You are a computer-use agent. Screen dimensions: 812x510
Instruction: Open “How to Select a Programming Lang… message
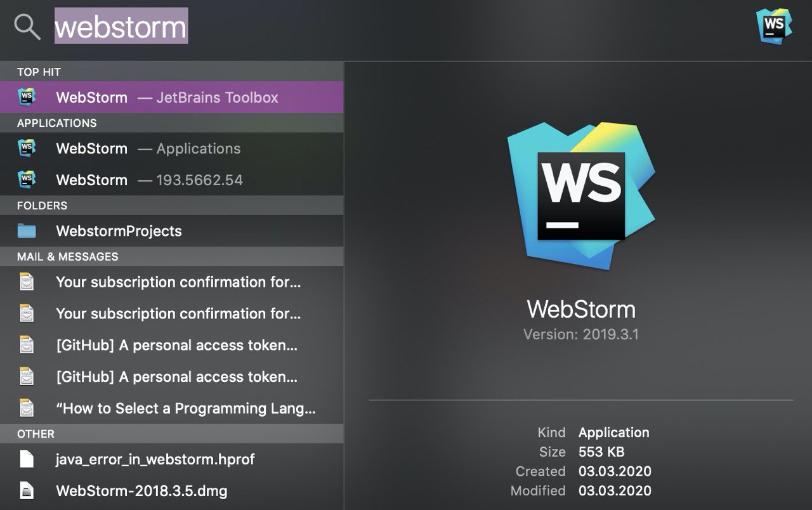click(x=172, y=409)
